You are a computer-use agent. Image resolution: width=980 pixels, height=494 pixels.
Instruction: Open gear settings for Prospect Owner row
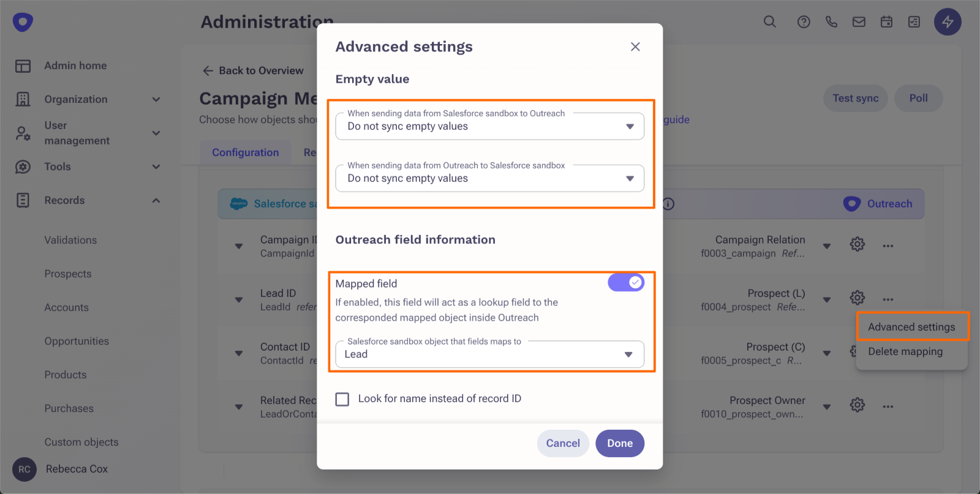[x=858, y=405]
